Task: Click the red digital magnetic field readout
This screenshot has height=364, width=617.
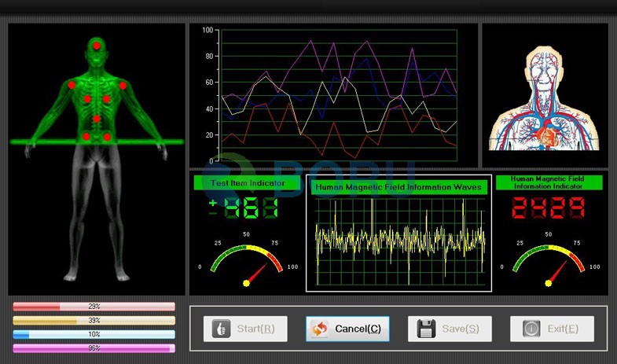Action: coord(549,208)
